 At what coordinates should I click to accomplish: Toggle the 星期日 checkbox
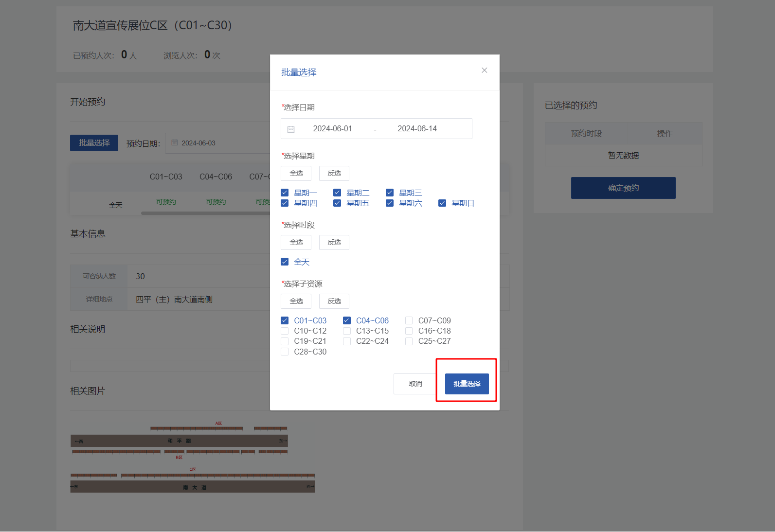tap(442, 203)
